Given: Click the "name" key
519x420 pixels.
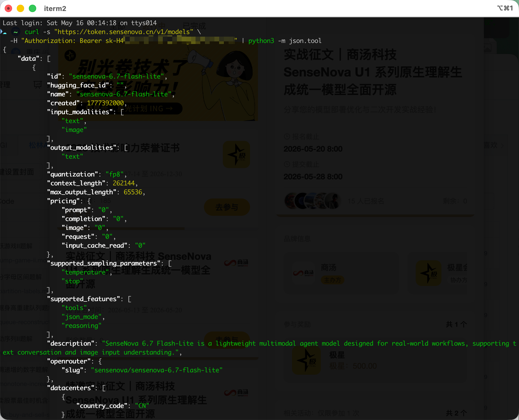Looking at the screenshot, I should click(x=58, y=94).
